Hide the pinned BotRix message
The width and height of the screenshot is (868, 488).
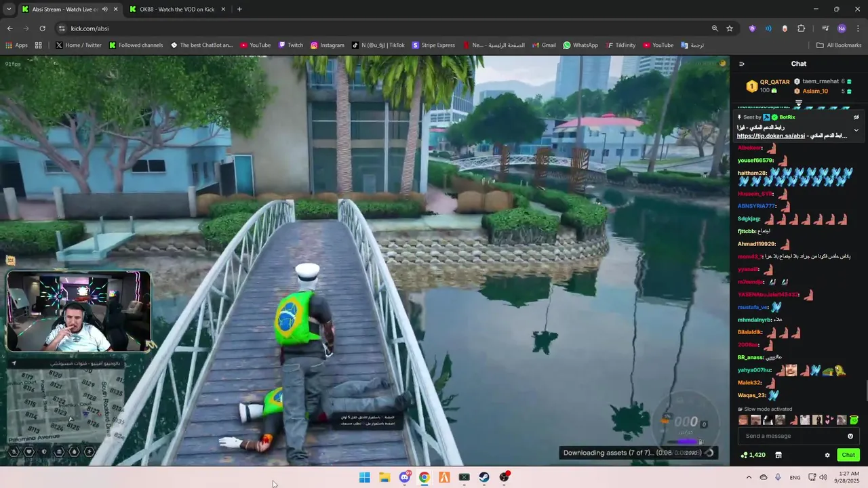tap(856, 117)
